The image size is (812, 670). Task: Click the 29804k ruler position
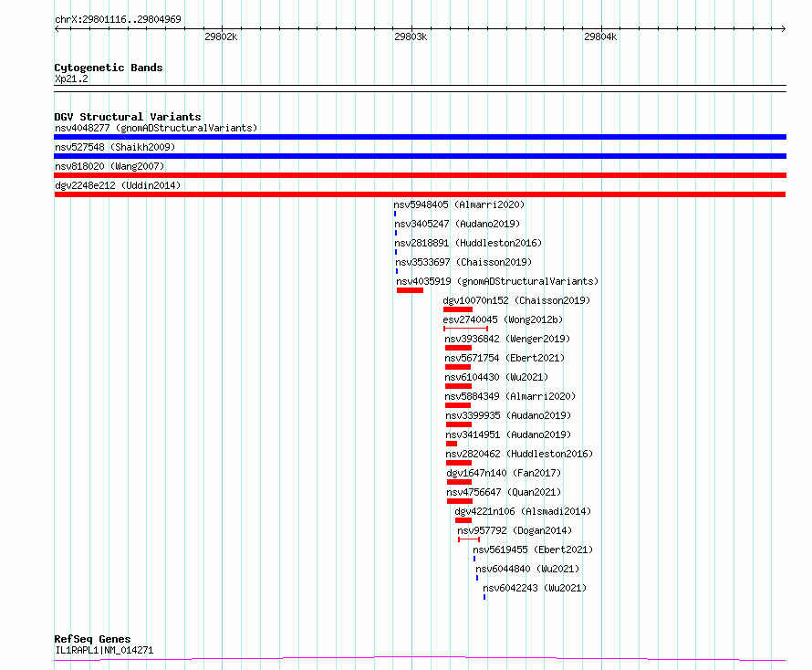(x=600, y=37)
